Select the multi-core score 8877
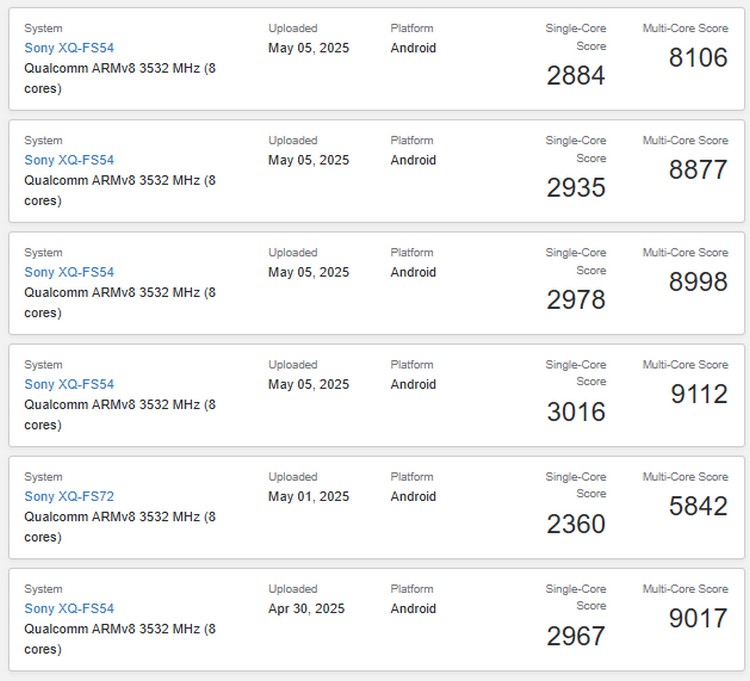Image resolution: width=750 pixels, height=681 pixels. [698, 169]
